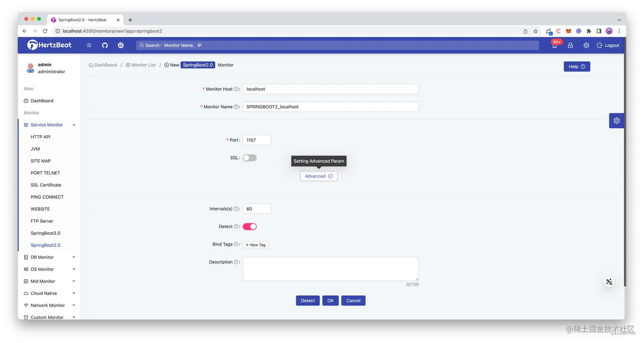Viewport: 644px width, 343px height.
Task: Select PING CONNECT in the sidebar
Action: click(47, 197)
